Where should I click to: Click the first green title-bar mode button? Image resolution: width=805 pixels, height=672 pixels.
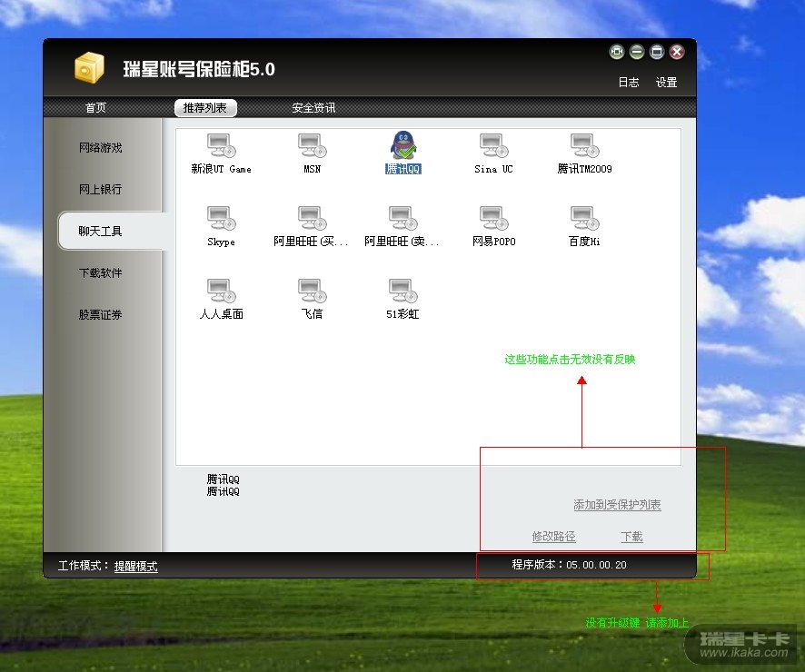pos(617,52)
